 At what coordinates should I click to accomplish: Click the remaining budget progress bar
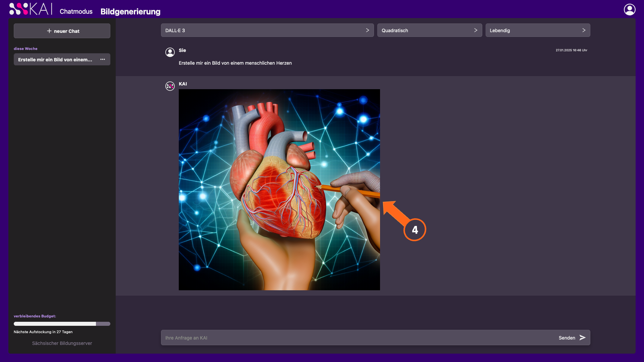pyautogui.click(x=62, y=324)
